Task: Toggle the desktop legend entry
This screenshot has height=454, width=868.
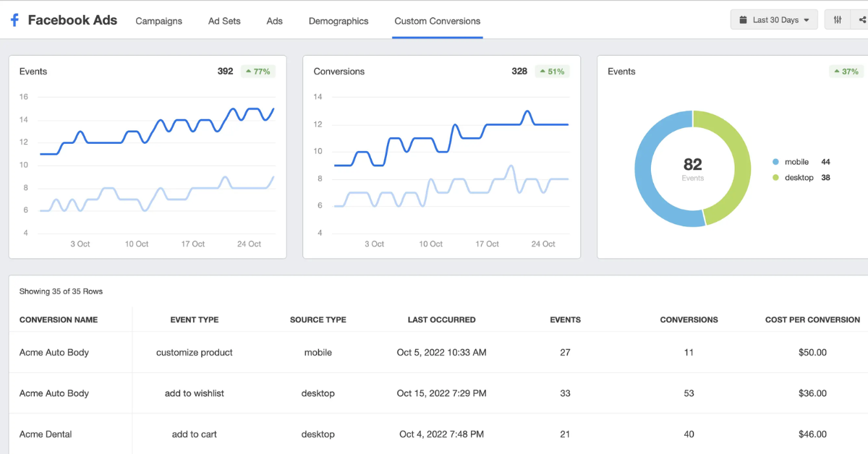Action: pyautogui.click(x=798, y=178)
